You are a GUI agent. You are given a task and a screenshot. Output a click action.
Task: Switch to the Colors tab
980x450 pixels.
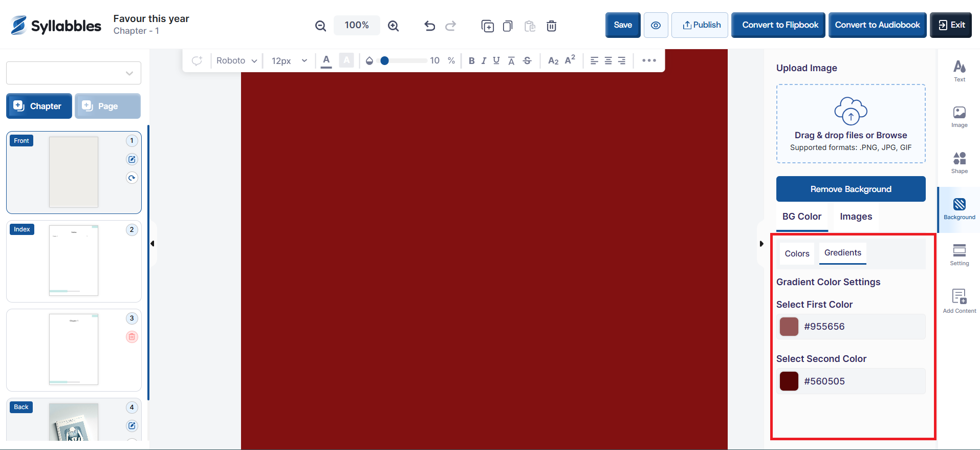(x=797, y=253)
